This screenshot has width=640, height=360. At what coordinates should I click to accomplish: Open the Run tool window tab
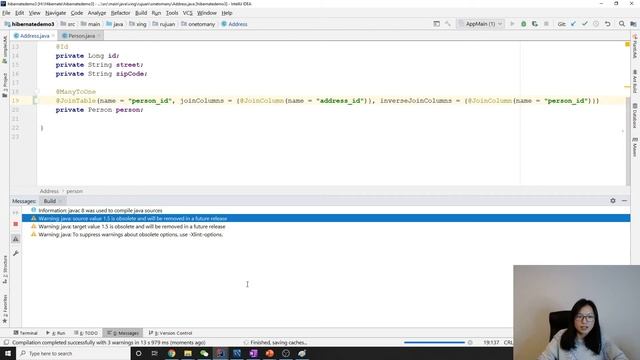pos(56,333)
